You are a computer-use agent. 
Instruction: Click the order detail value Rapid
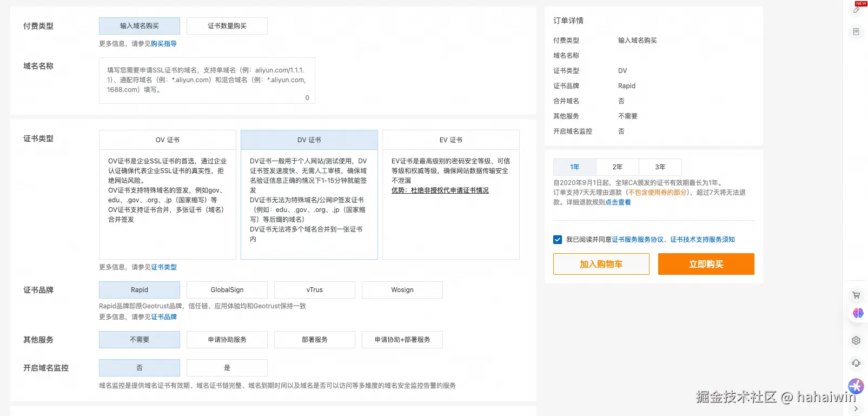tap(627, 86)
